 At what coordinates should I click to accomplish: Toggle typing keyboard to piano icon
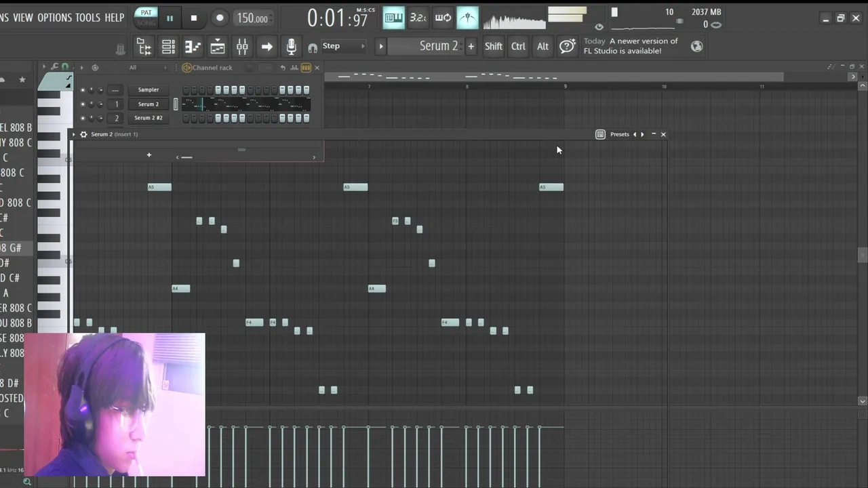coord(393,18)
